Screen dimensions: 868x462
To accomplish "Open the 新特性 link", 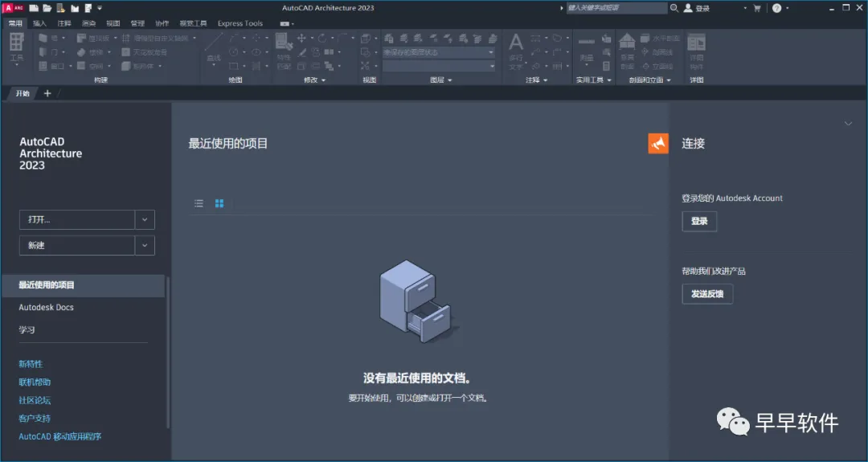I will (31, 364).
